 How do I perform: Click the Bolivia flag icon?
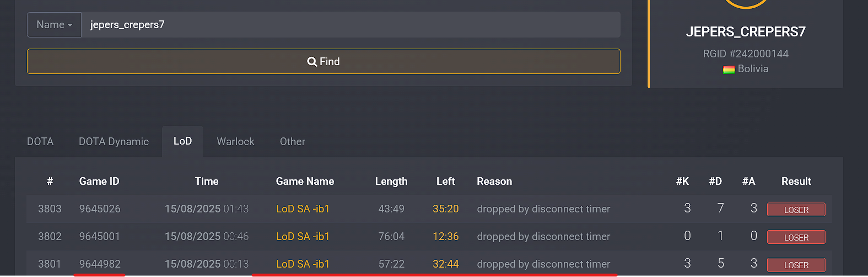[x=729, y=70]
